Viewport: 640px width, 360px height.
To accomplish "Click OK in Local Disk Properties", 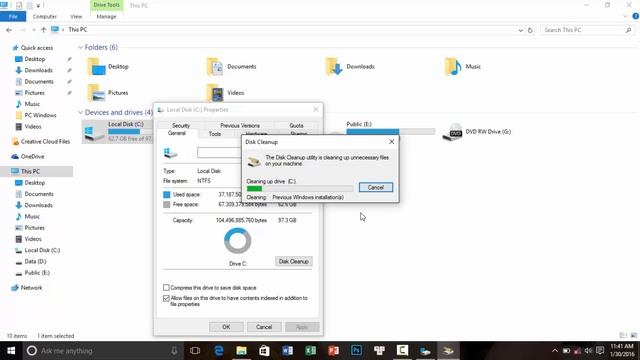I will 226,327.
